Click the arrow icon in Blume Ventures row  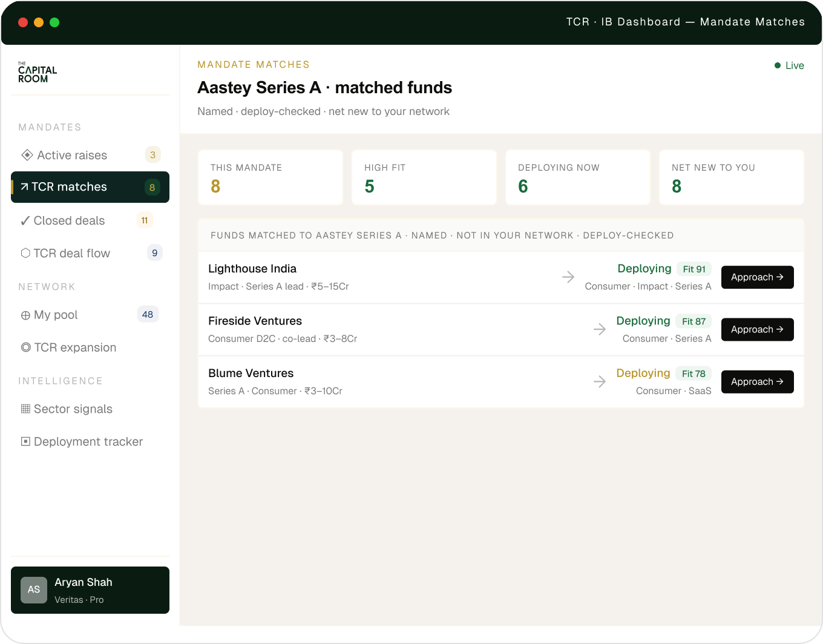(x=600, y=381)
